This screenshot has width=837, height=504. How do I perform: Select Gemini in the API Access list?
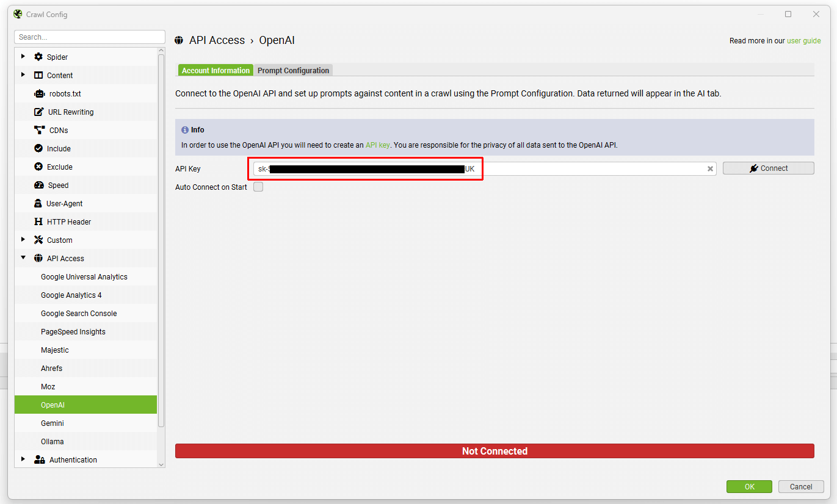tap(53, 423)
